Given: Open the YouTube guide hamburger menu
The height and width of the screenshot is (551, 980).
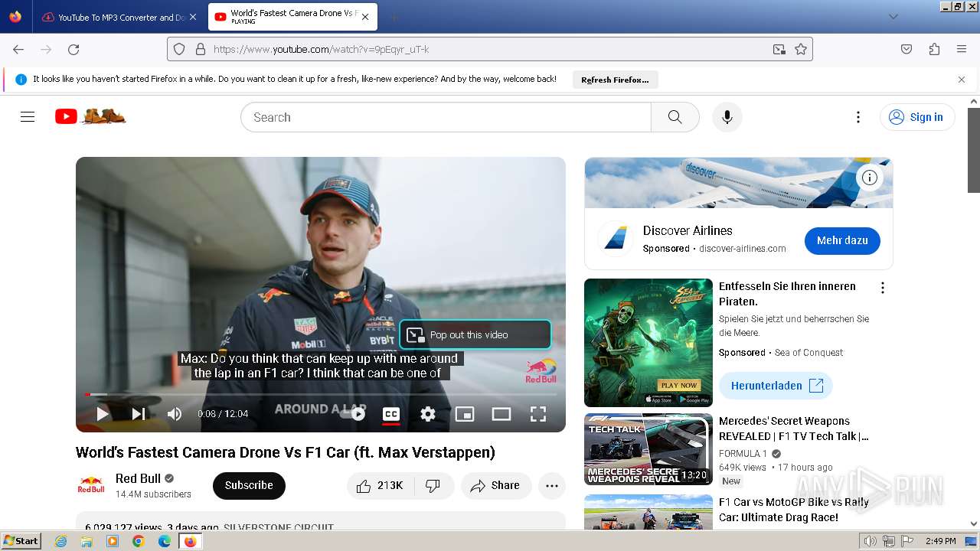Looking at the screenshot, I should tap(28, 117).
